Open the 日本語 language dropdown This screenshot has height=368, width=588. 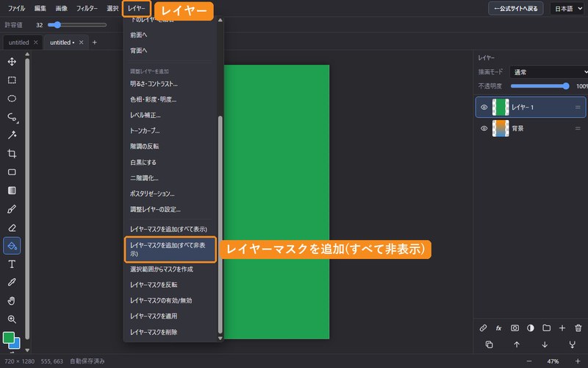[x=567, y=9]
